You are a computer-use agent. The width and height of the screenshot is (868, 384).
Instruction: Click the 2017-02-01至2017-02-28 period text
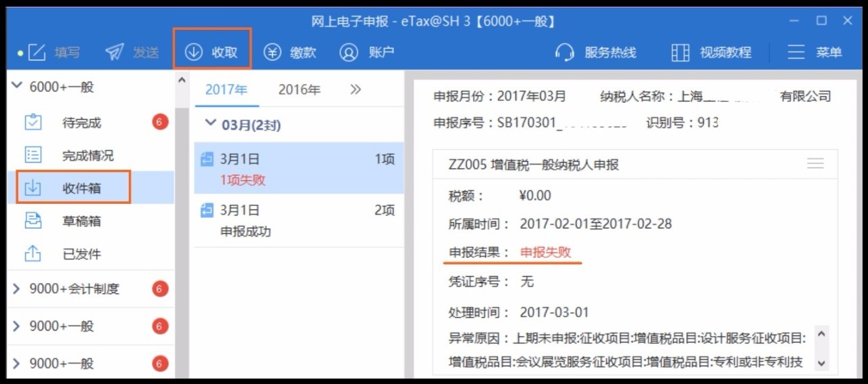click(596, 223)
